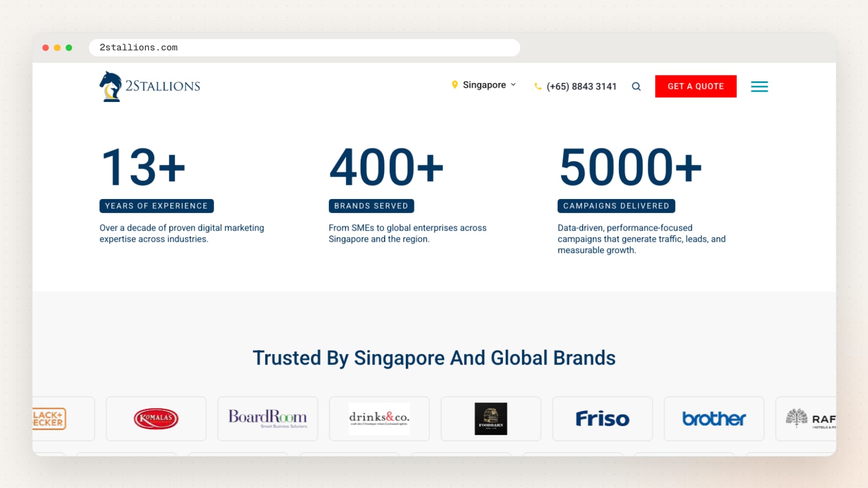Expand the Singapore location dropdown
The height and width of the screenshot is (488, 868).
point(484,85)
